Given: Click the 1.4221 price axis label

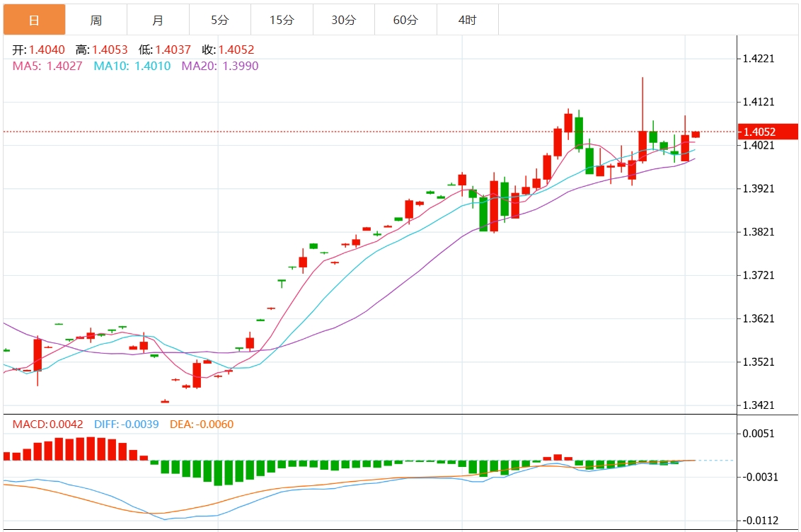Looking at the screenshot, I should click(759, 58).
